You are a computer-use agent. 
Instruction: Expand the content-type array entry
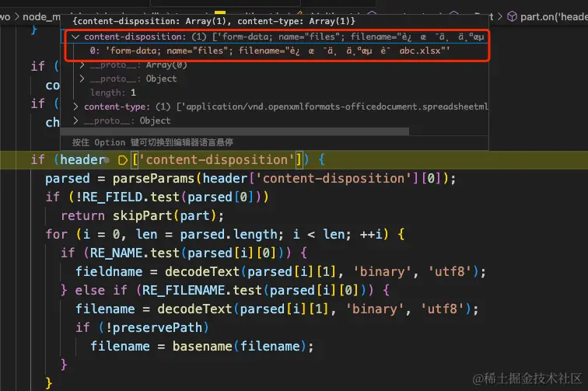(x=75, y=106)
